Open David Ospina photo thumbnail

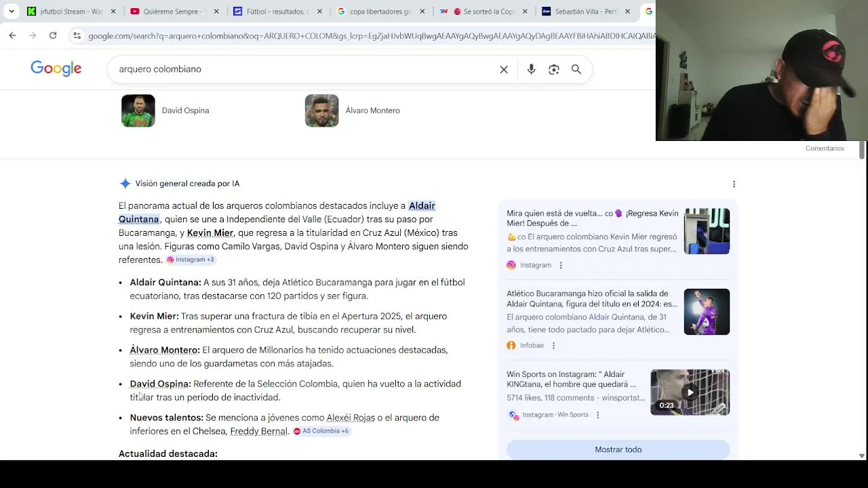click(138, 110)
